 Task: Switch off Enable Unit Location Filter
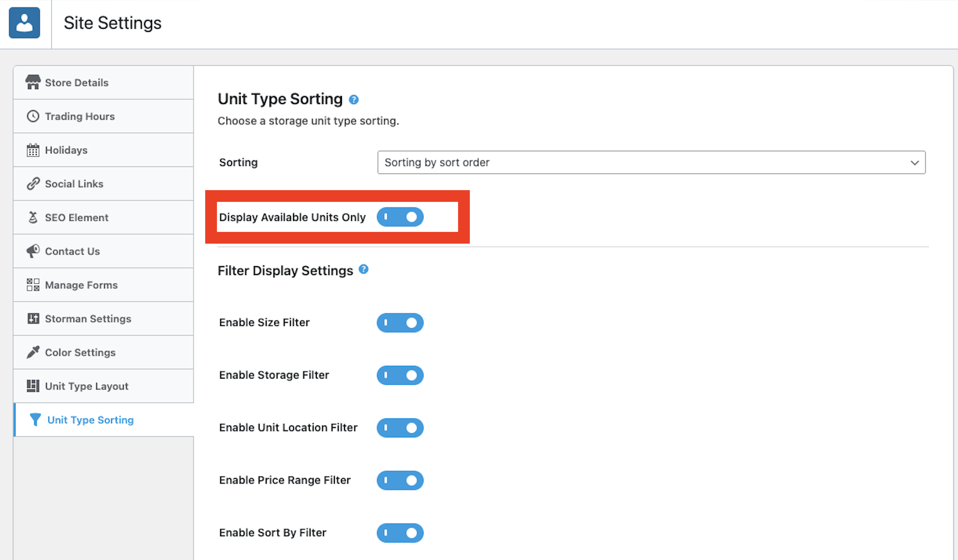(x=400, y=428)
